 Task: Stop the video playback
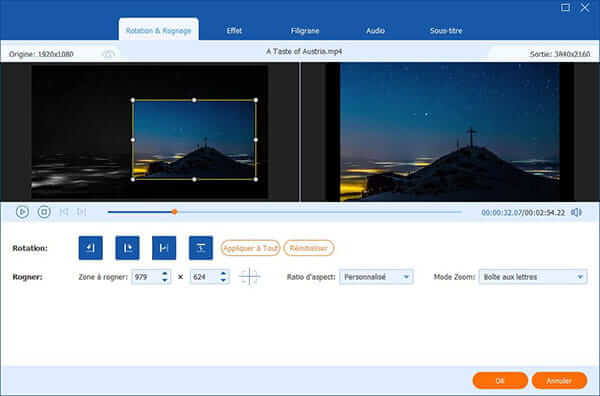pyautogui.click(x=44, y=212)
